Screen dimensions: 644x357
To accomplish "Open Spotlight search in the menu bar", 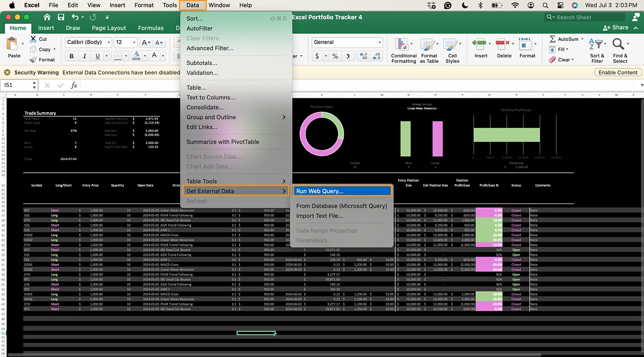I will tap(545, 5).
